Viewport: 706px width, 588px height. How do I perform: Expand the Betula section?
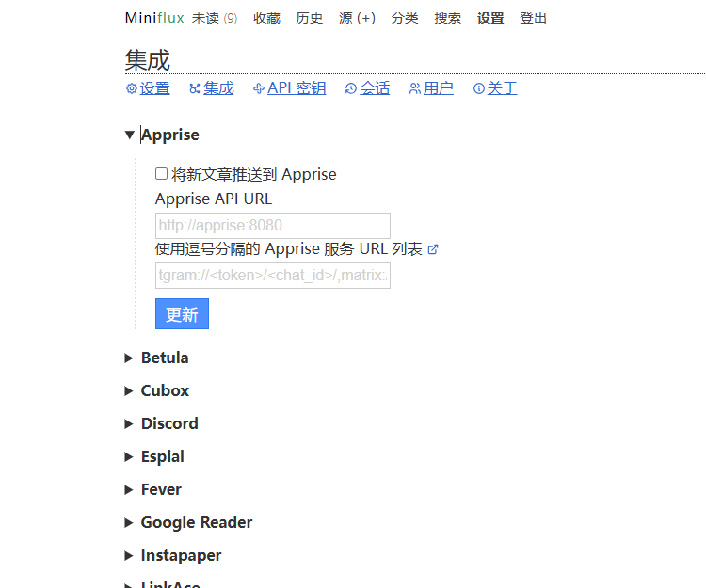(x=156, y=358)
